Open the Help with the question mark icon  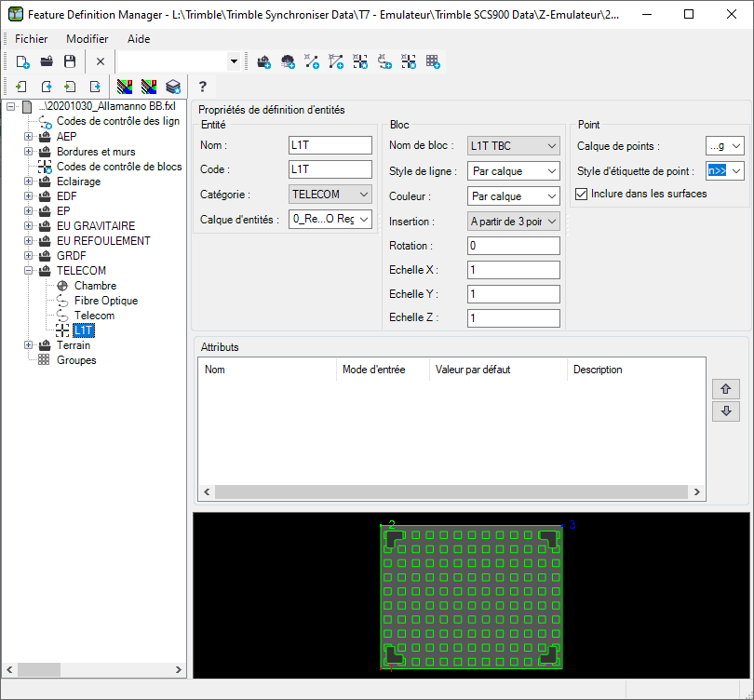pos(203,86)
